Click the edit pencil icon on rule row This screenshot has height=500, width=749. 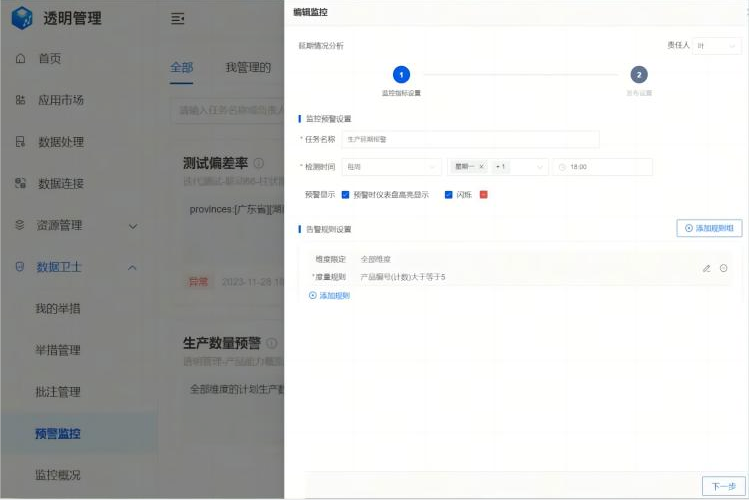click(x=706, y=268)
